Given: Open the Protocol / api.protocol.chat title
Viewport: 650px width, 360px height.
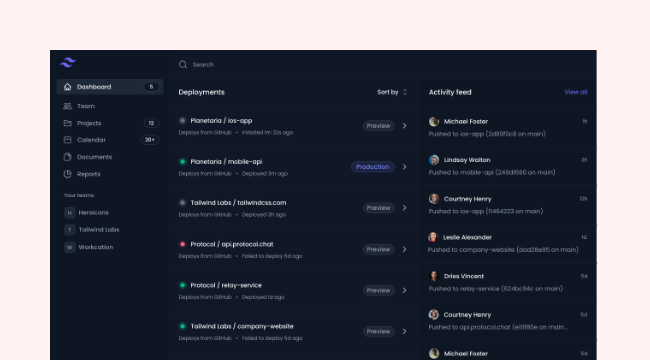Looking at the screenshot, I should (x=232, y=244).
